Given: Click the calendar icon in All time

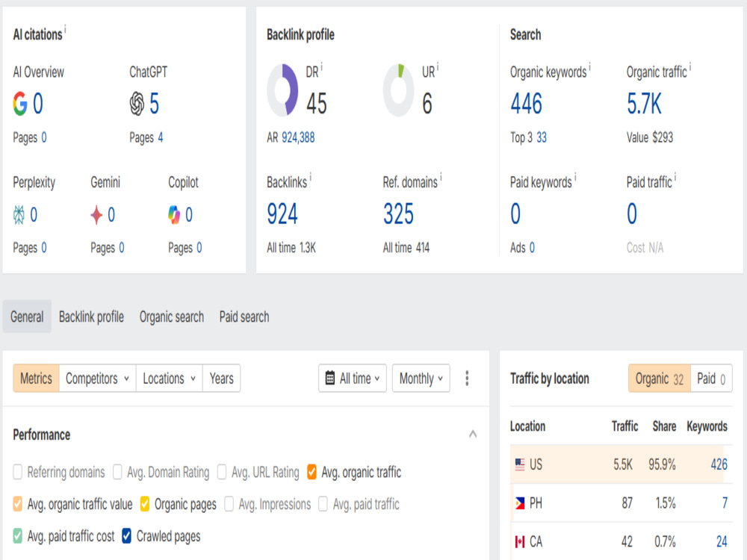Looking at the screenshot, I should click(x=329, y=378).
